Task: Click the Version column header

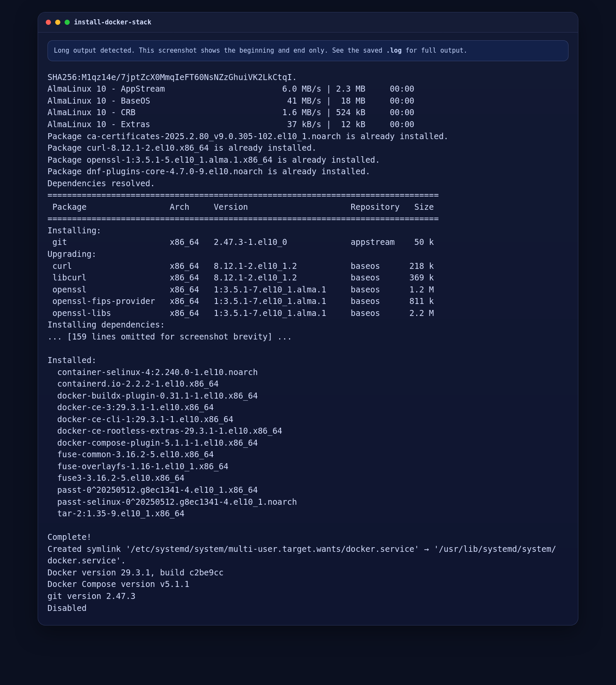Action: click(231, 207)
